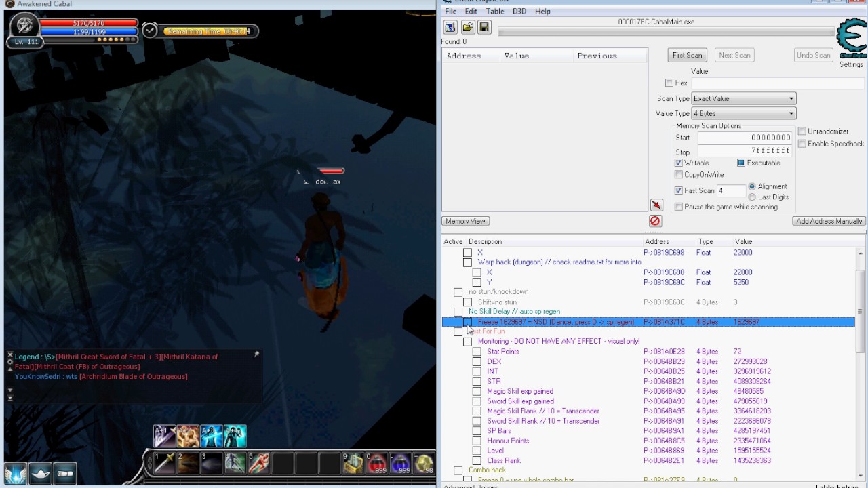Click the Start address field
868x488 pixels.
[745, 138]
